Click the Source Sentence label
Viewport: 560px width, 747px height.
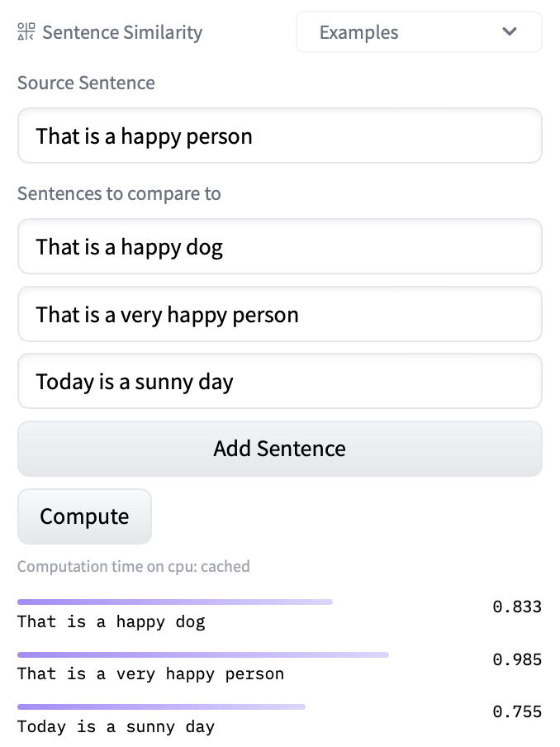(86, 83)
